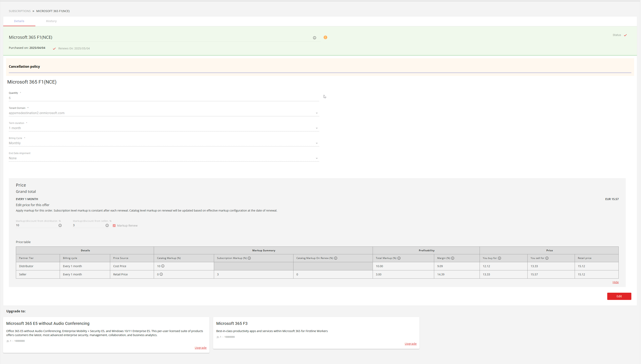
Task: Click Upgrade link for Microsoft 365 F3
Action: [x=410, y=344]
